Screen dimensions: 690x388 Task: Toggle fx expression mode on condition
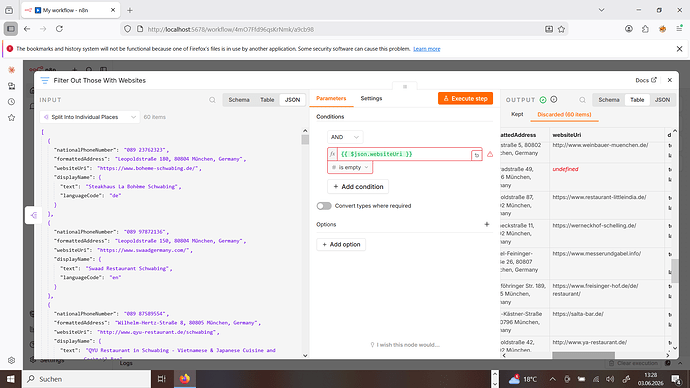click(x=333, y=154)
